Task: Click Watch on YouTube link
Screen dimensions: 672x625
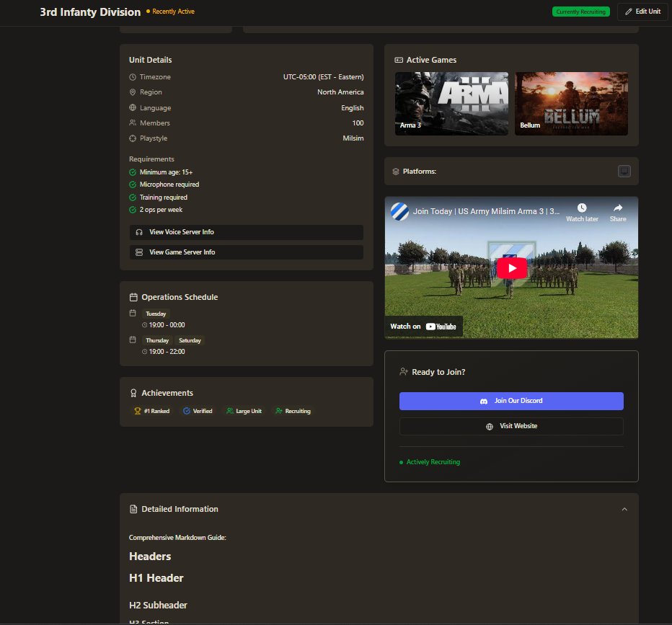Action: coord(423,327)
